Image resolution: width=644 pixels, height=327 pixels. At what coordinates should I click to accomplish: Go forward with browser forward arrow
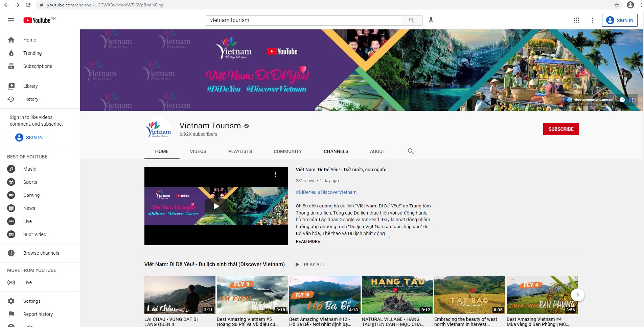point(17,5)
